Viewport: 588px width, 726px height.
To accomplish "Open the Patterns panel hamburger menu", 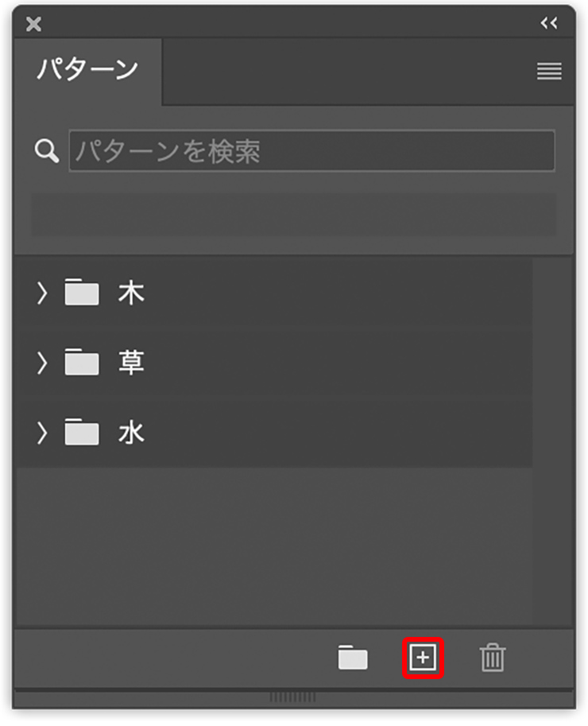I will (549, 71).
